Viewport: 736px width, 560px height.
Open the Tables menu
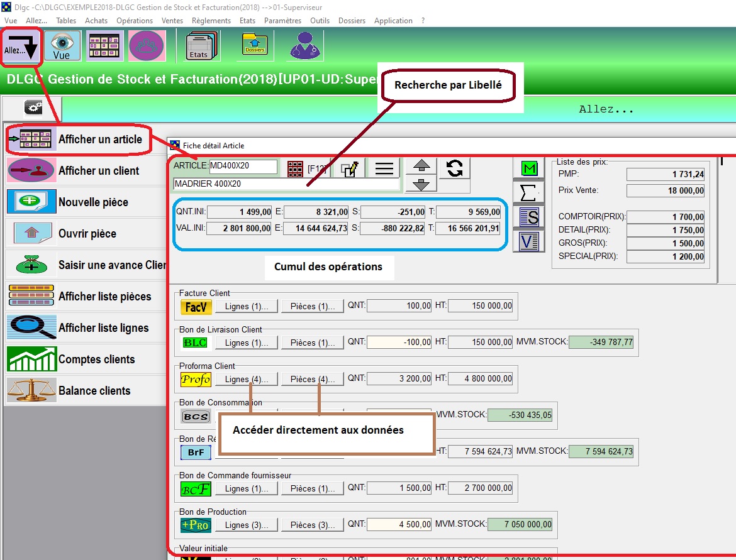pos(66,21)
